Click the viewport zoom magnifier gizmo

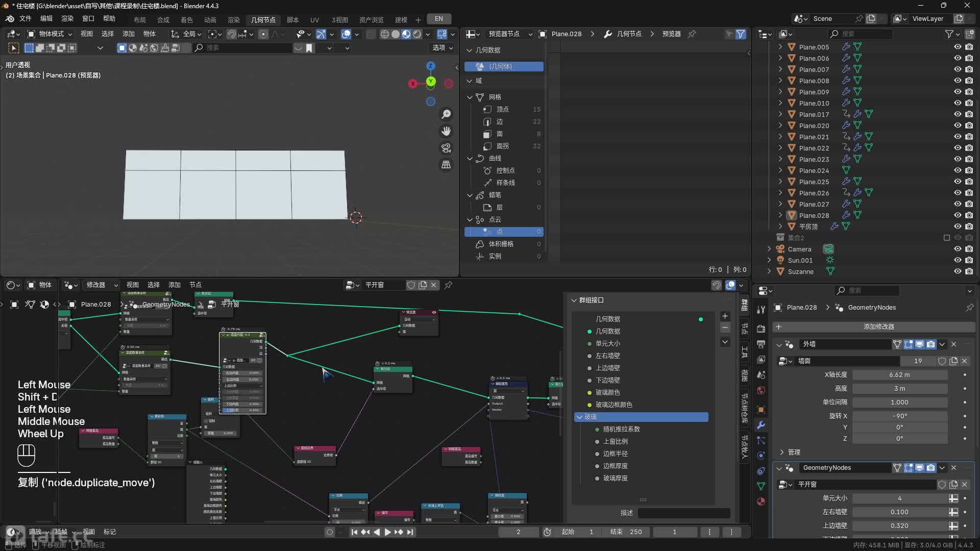click(x=446, y=114)
